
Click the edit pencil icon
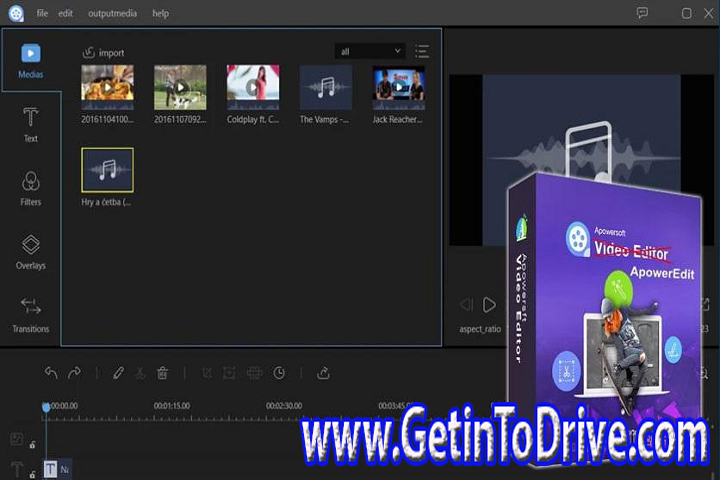tap(118, 373)
